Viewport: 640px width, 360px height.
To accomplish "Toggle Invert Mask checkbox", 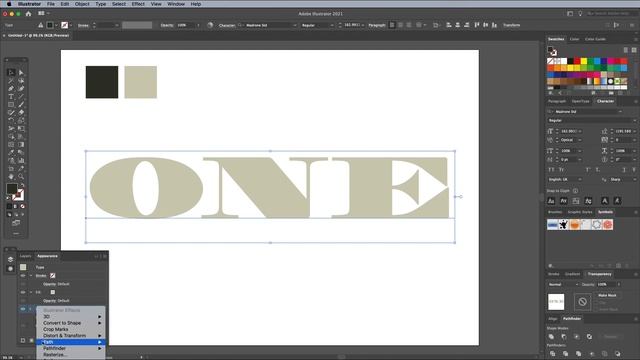I will [596, 309].
